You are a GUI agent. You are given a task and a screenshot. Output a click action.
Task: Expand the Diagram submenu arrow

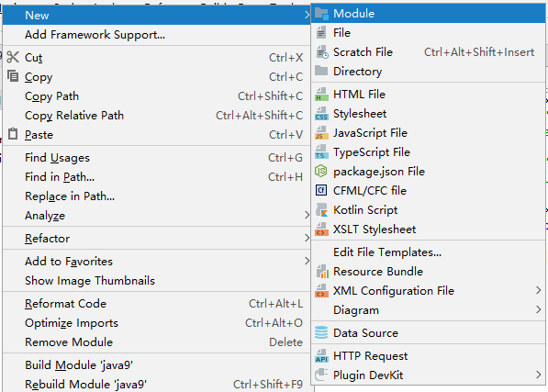coord(538,309)
